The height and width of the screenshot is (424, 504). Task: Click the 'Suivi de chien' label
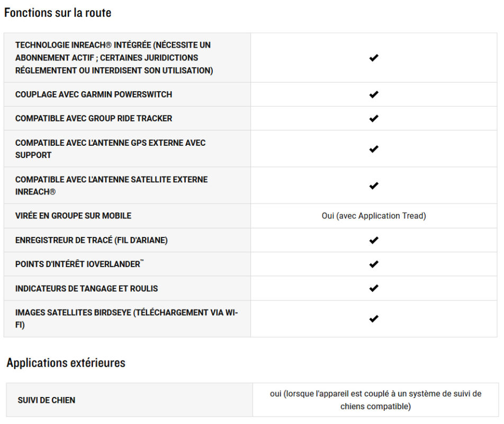46,400
